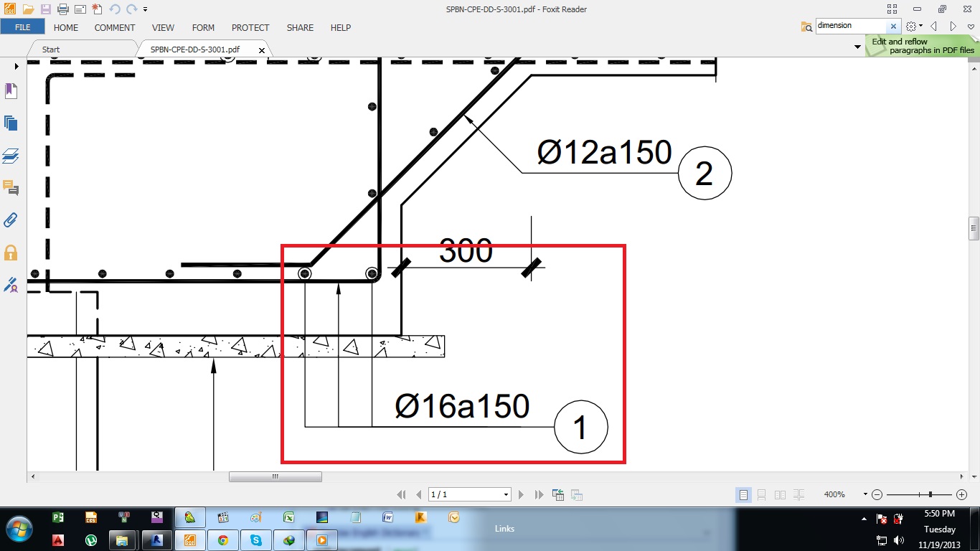Open the PROTECT ribbon tab

pos(250,27)
